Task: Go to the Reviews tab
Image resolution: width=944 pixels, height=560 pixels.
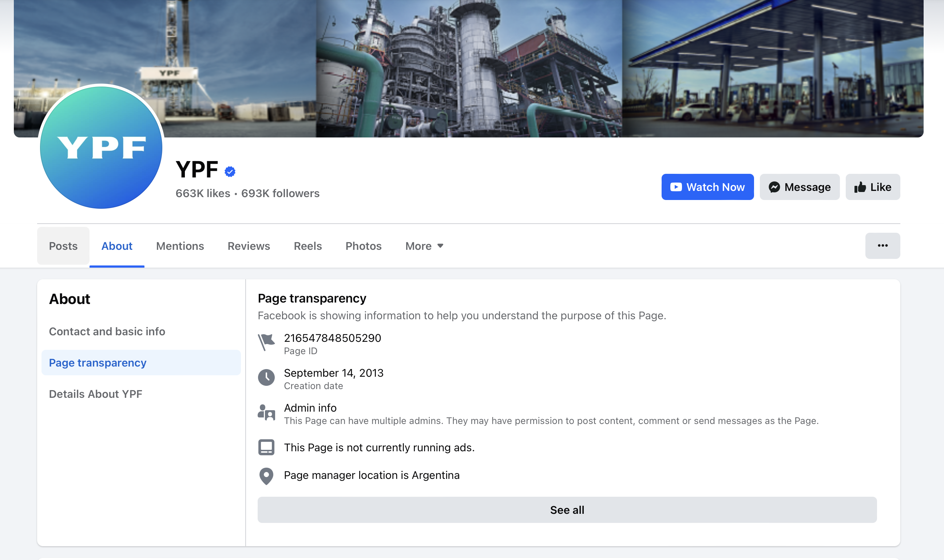Action: pos(249,246)
